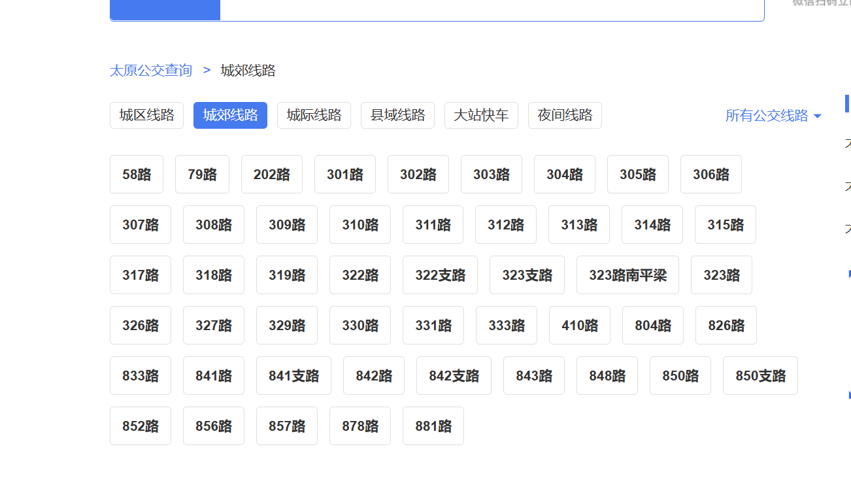851x504 pixels.
Task: Select route 331路
Action: [x=433, y=326]
